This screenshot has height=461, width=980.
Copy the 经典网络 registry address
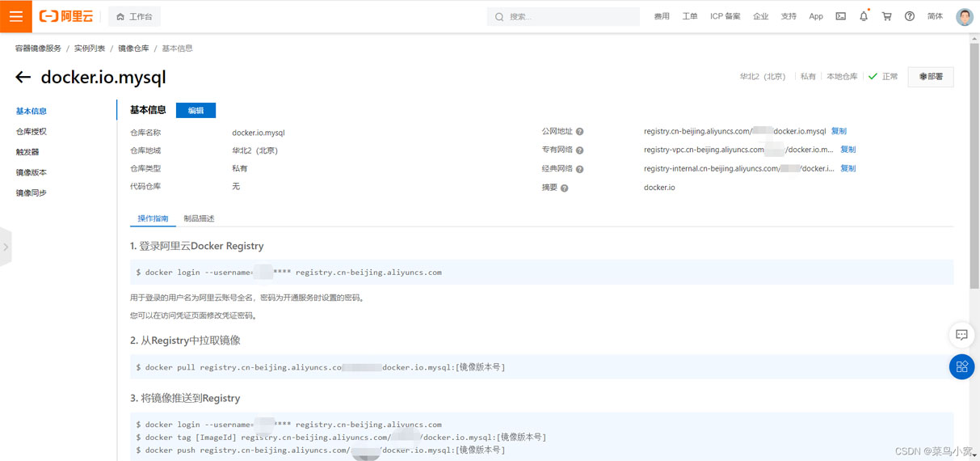[848, 168]
